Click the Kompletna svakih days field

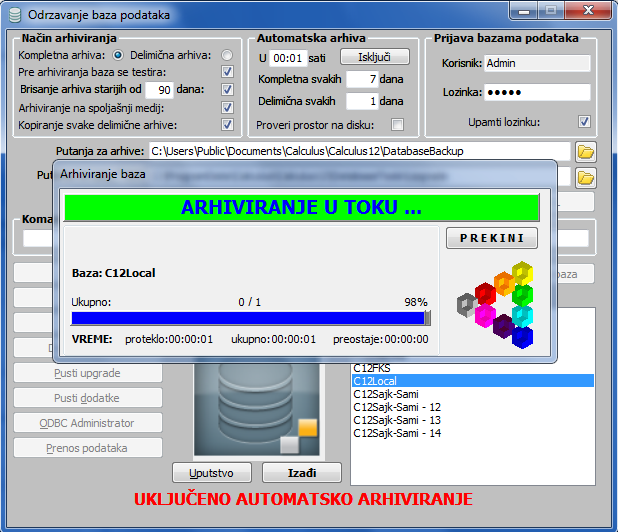pyautogui.click(x=362, y=79)
